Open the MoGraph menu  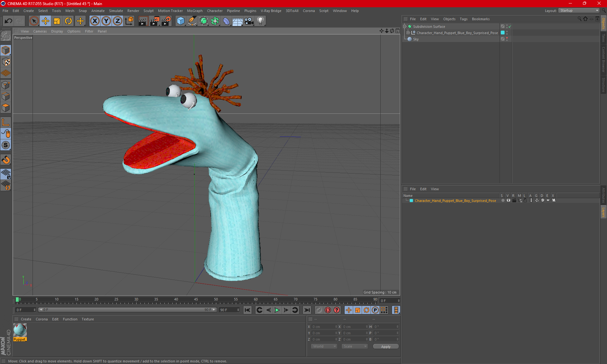(195, 11)
